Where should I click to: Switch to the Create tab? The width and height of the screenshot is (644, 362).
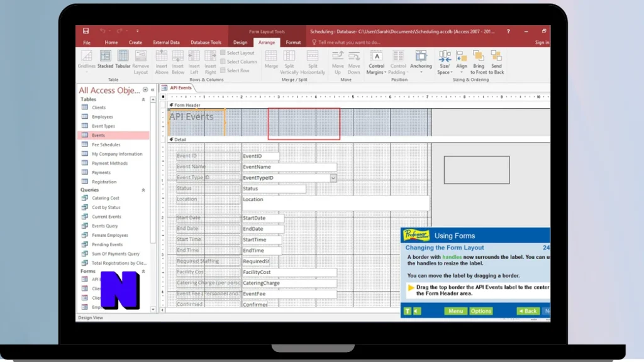[x=135, y=42]
